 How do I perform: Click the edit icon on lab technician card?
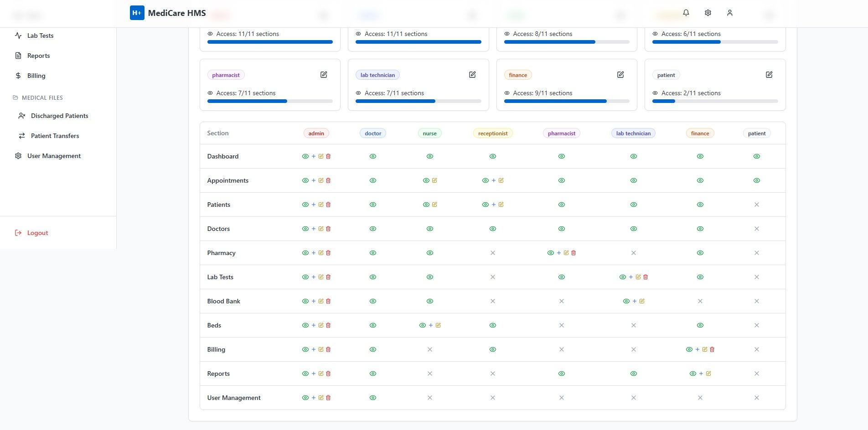click(x=472, y=75)
